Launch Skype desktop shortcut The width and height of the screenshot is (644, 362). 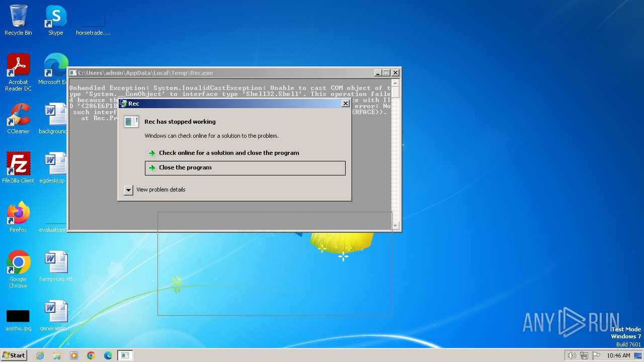tap(56, 20)
